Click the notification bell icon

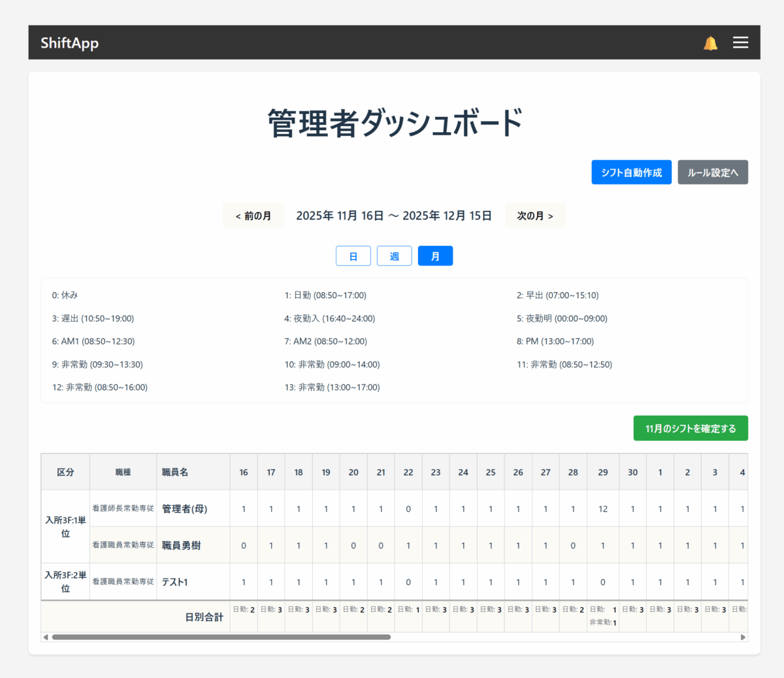coord(710,43)
